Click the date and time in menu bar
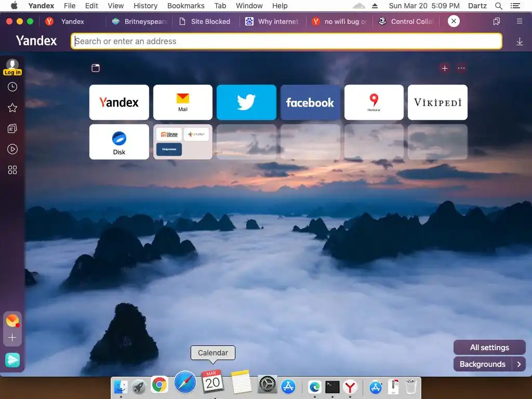This screenshot has width=532, height=399. [424, 6]
